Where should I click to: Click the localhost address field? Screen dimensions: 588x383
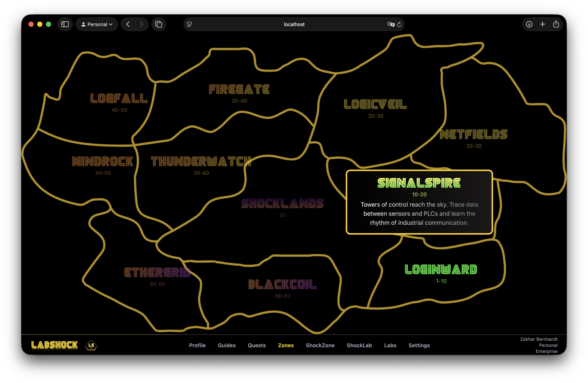pyautogui.click(x=294, y=24)
